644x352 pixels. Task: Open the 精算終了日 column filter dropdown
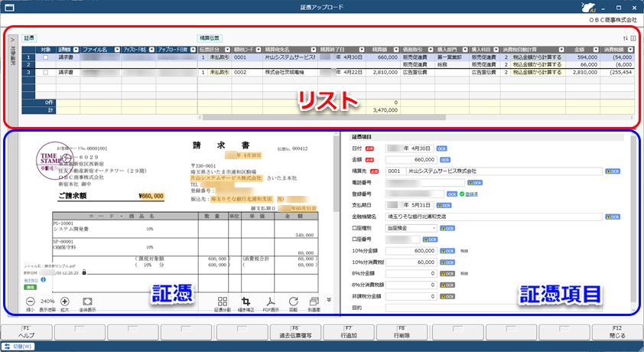[x=362, y=50]
